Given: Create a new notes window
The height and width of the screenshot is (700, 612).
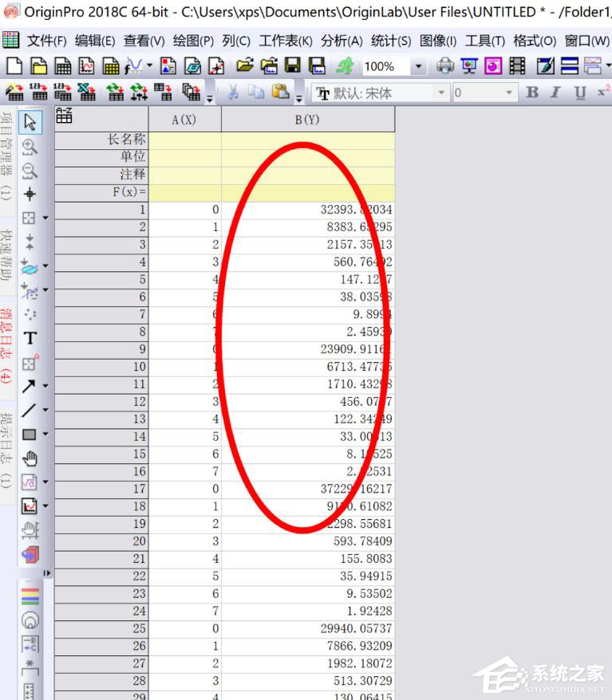Looking at the screenshot, I should 216,66.
